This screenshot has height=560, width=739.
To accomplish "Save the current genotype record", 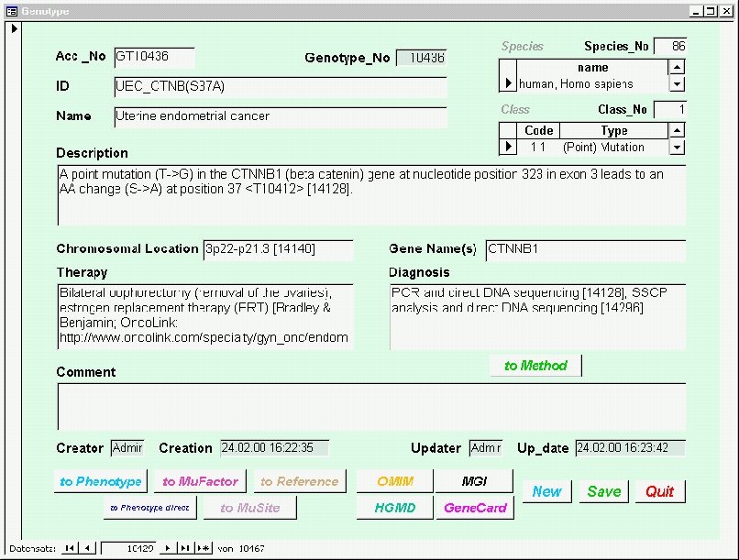I will (603, 491).
